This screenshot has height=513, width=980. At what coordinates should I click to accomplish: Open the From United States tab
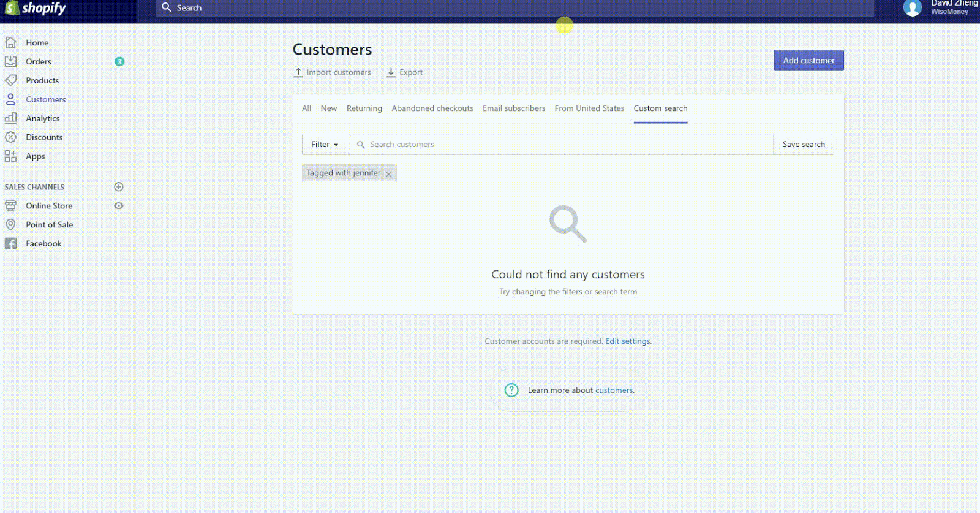[589, 108]
